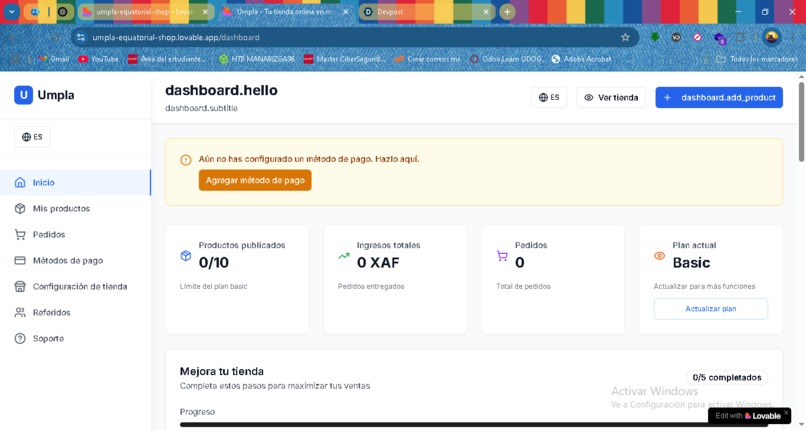Click the red circular extension icon
Screen dimensions: 806x430
[x=698, y=38]
